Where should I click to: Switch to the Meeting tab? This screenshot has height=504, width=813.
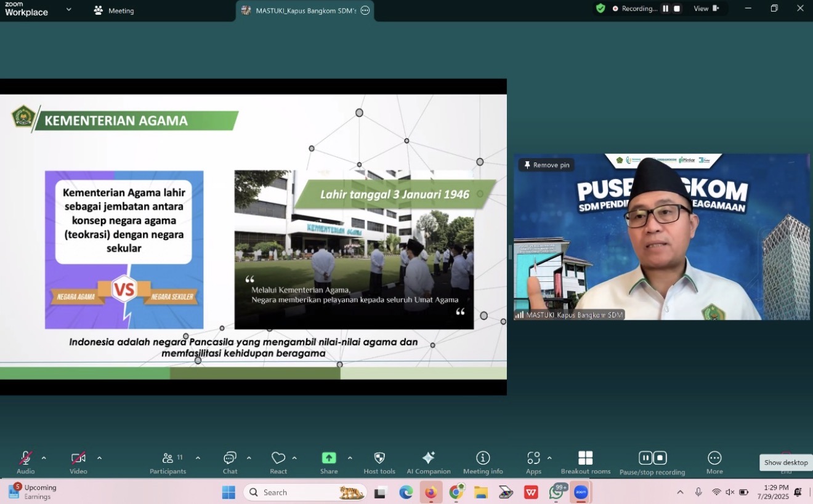(x=114, y=10)
